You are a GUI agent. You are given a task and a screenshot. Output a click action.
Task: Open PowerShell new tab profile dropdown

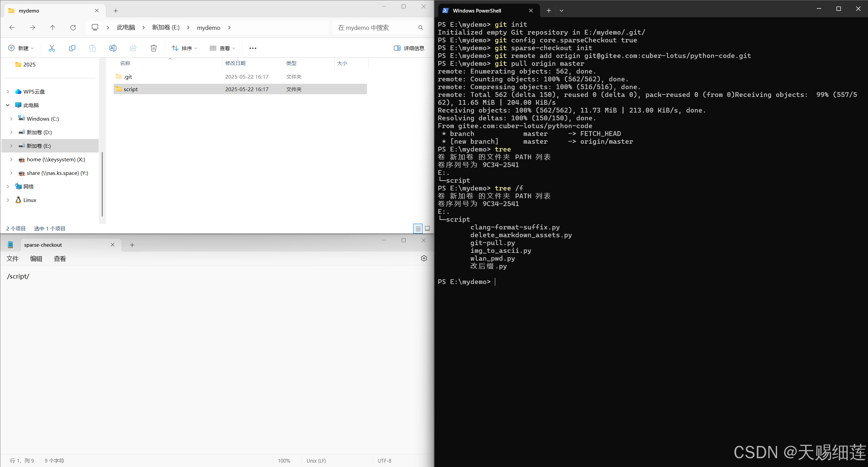pos(561,11)
